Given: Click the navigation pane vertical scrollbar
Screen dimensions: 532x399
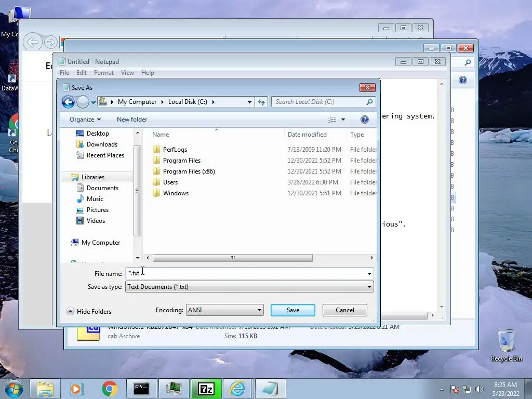Looking at the screenshot, I should click(137, 191).
